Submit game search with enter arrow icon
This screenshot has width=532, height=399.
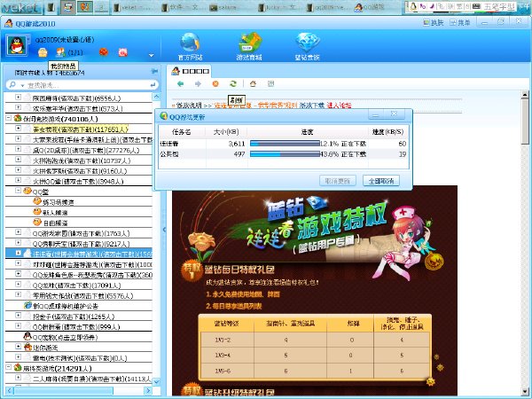tap(153, 84)
